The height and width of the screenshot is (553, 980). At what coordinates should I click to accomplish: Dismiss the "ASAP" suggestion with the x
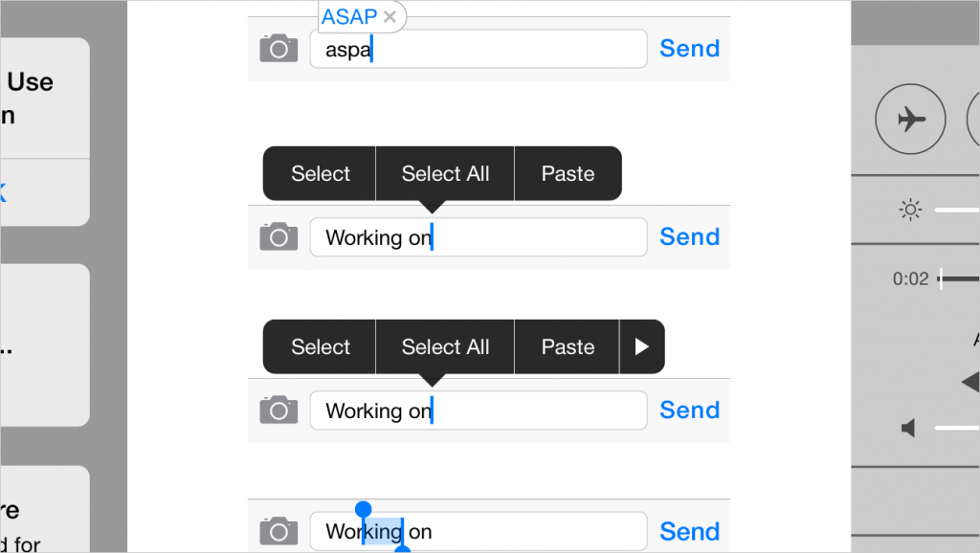point(390,16)
